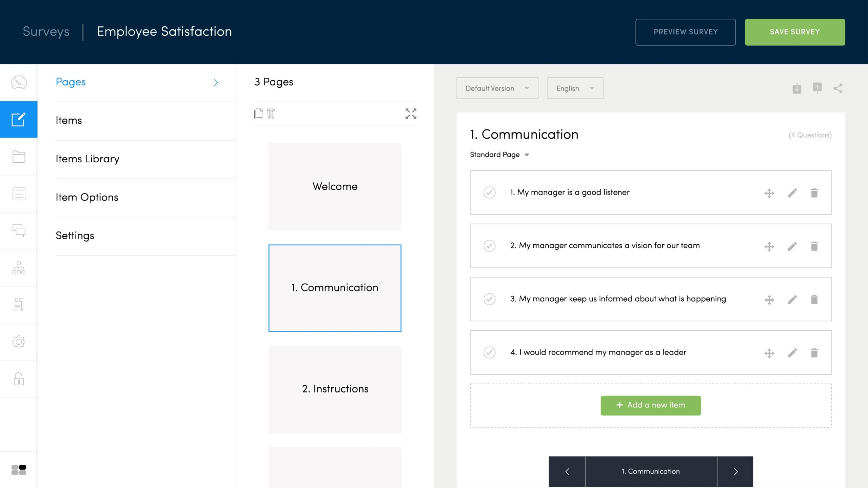This screenshot has width=868, height=488.
Task: Click the dashboard gauge icon in sidebar
Action: coord(19,82)
